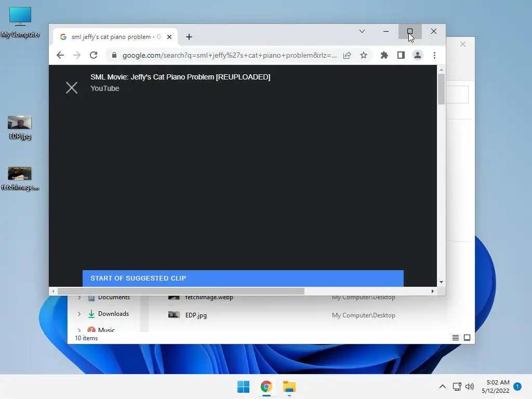The width and height of the screenshot is (532, 399).
Task: Click File Explorer in the taskbar
Action: pos(289,387)
